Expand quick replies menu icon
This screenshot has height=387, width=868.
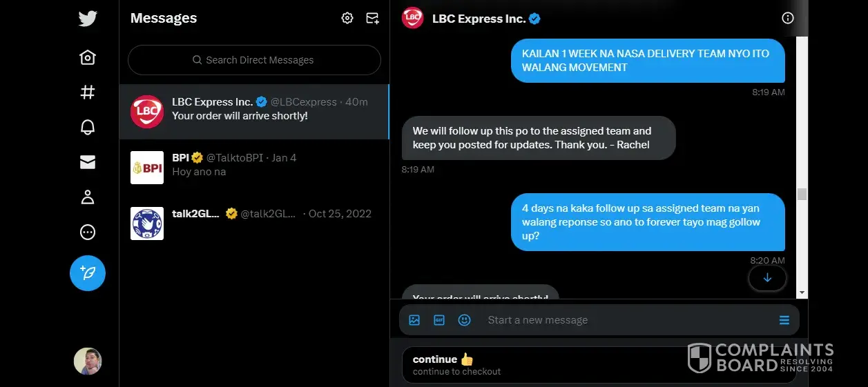(x=784, y=320)
